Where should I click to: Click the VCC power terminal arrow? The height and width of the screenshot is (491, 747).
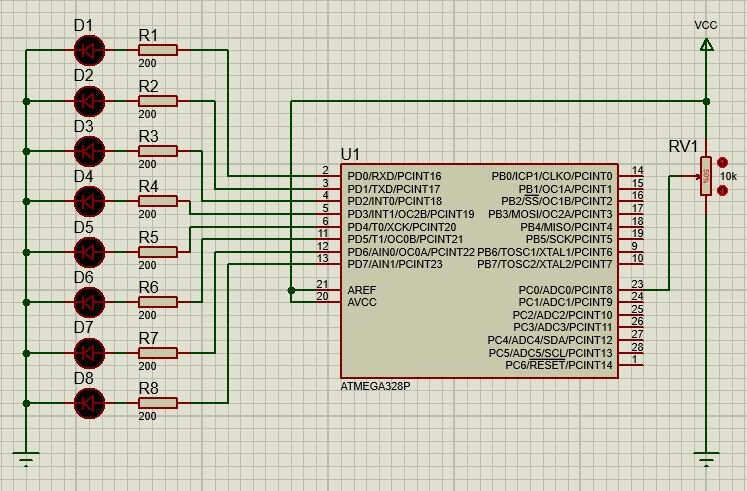(707, 45)
